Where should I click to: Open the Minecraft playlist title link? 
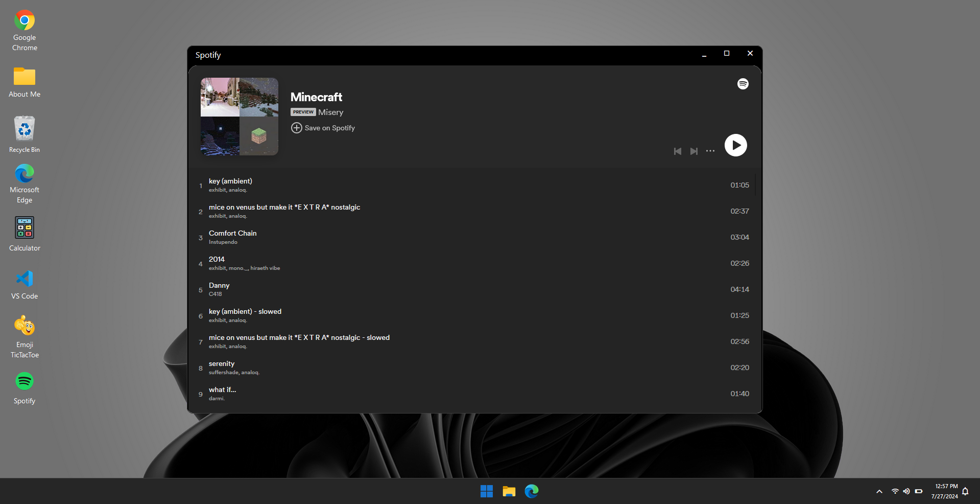316,97
